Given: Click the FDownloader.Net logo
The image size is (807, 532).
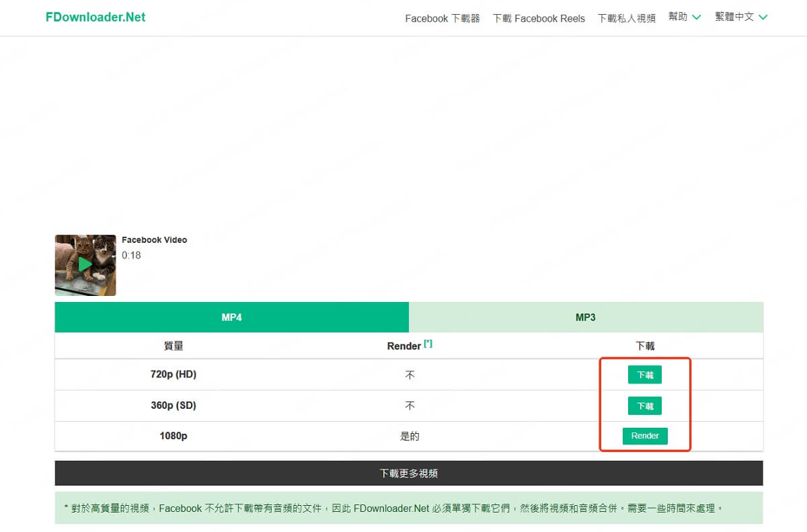Looking at the screenshot, I should (95, 16).
